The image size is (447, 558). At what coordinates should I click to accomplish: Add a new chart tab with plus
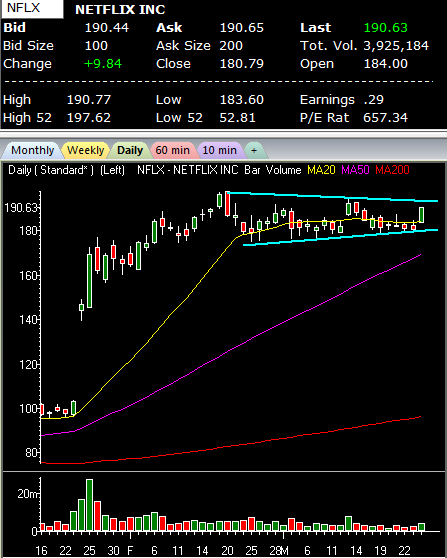[x=254, y=150]
